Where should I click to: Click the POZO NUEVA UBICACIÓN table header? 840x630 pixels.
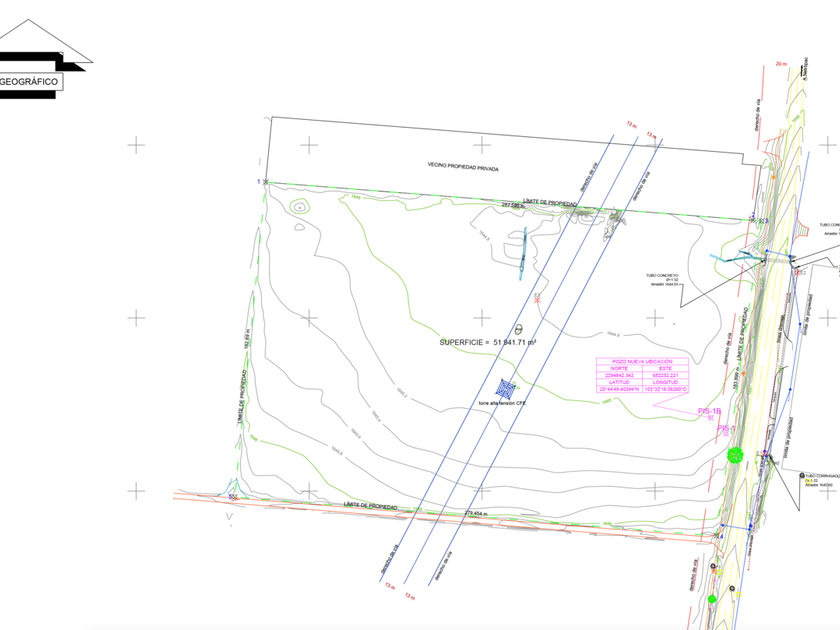pos(642,362)
